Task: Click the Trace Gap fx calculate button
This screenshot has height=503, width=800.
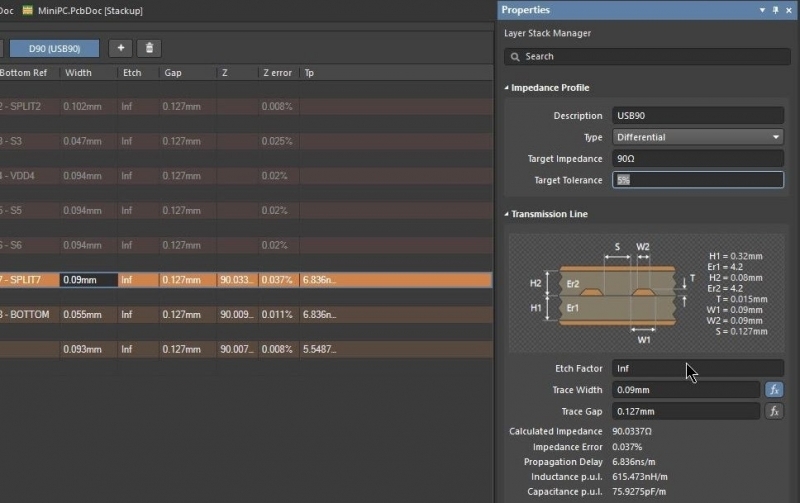Action: [x=773, y=411]
